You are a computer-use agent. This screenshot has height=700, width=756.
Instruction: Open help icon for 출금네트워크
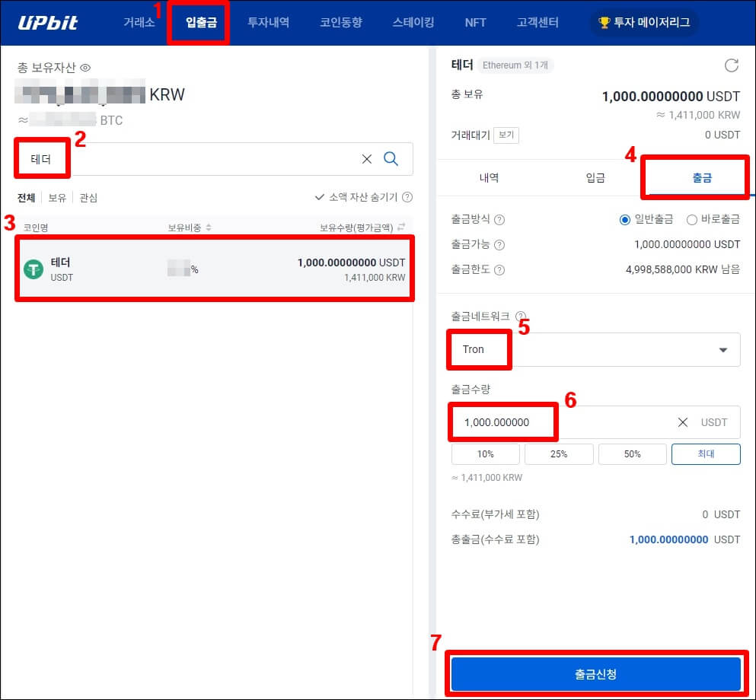point(520,317)
